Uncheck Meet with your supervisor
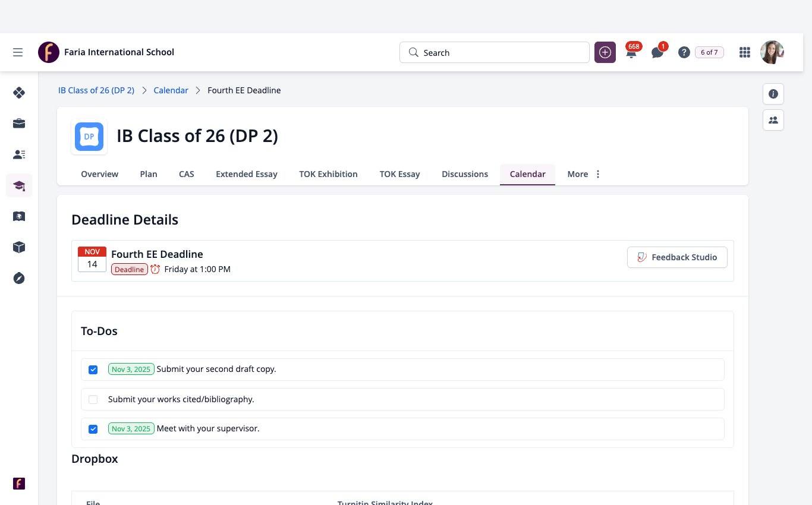 tap(93, 429)
